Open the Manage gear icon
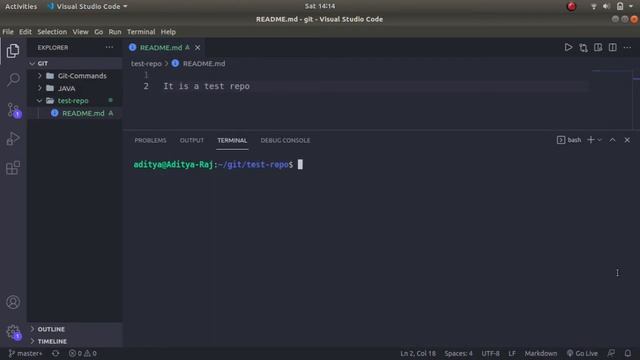 [x=13, y=331]
